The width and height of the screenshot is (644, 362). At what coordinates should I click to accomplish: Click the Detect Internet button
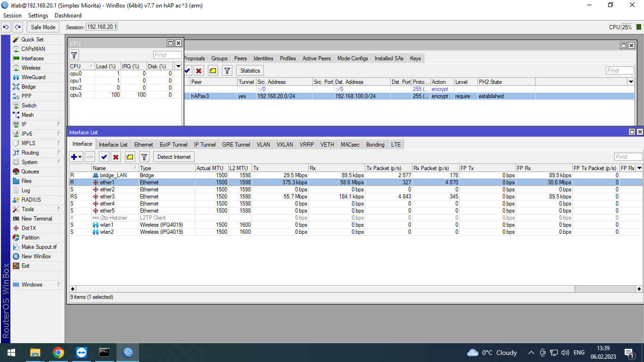[174, 157]
